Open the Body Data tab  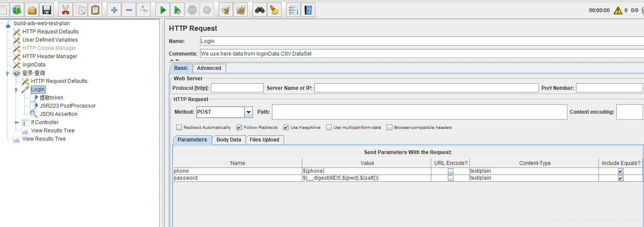pos(229,140)
